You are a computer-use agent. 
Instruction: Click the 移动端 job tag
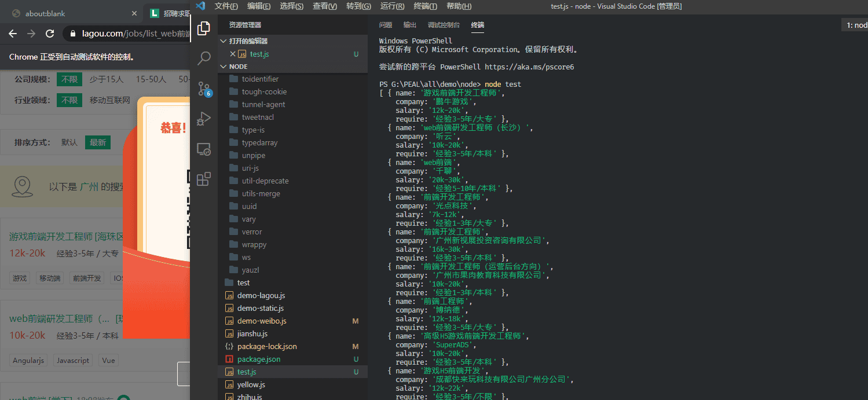[50, 278]
